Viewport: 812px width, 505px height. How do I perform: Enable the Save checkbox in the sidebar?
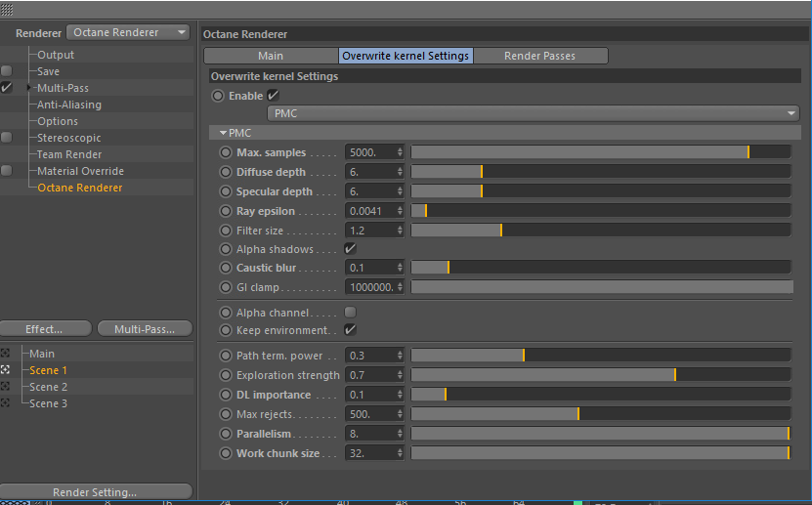coord(6,71)
